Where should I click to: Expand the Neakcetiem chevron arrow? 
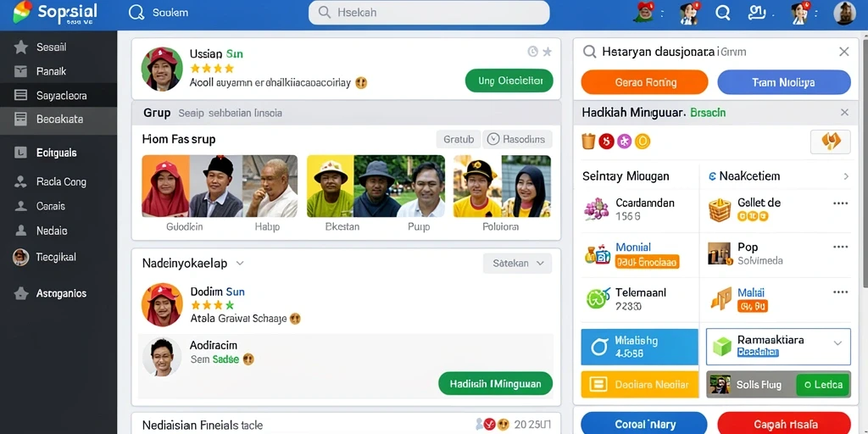click(846, 176)
